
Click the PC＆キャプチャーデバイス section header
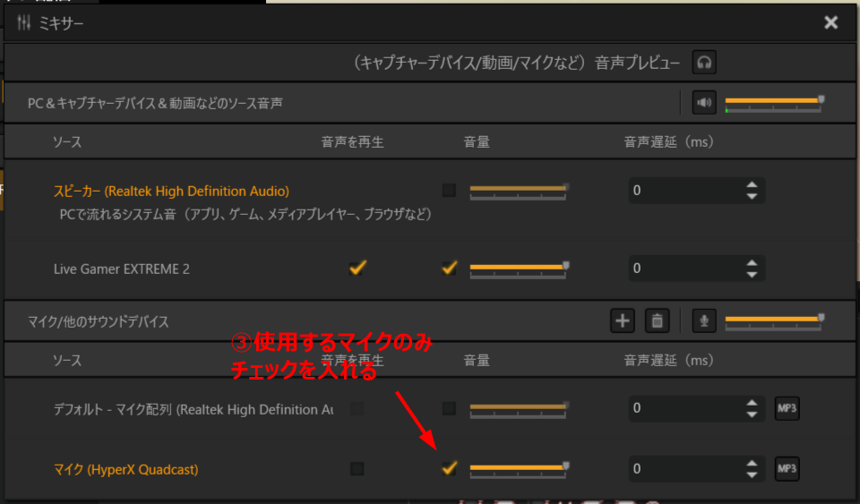coord(155,103)
